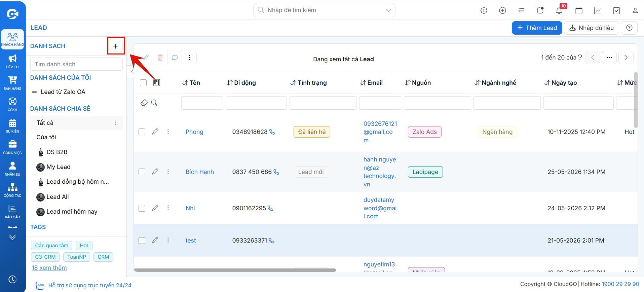Open the Tất cả list three-dot menu
644x292 pixels.
(x=115, y=123)
